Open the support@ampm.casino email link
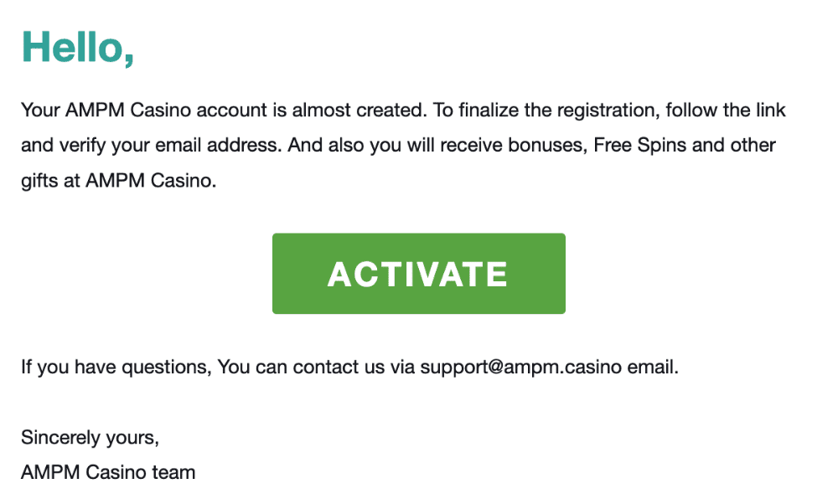Viewport: 838px width, 504px height. click(x=520, y=368)
